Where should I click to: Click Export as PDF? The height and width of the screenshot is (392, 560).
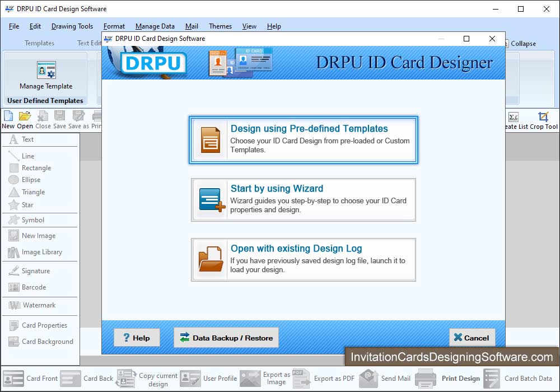[x=324, y=379]
